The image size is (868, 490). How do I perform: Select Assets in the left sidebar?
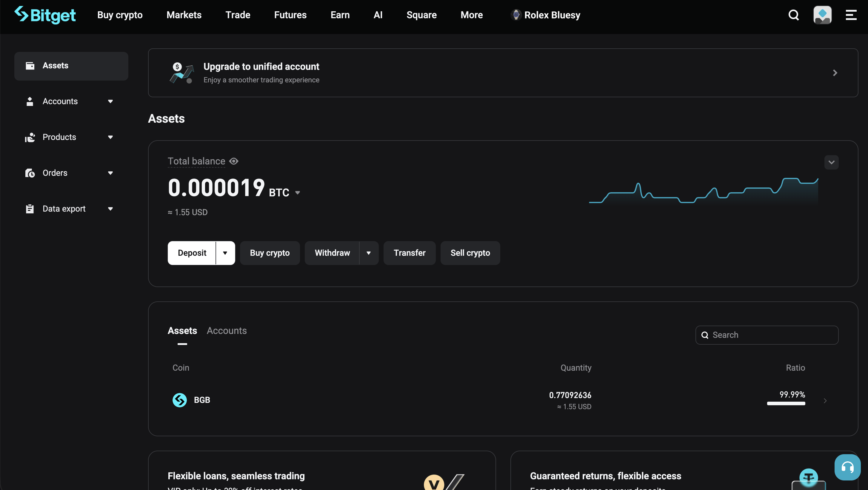(71, 66)
